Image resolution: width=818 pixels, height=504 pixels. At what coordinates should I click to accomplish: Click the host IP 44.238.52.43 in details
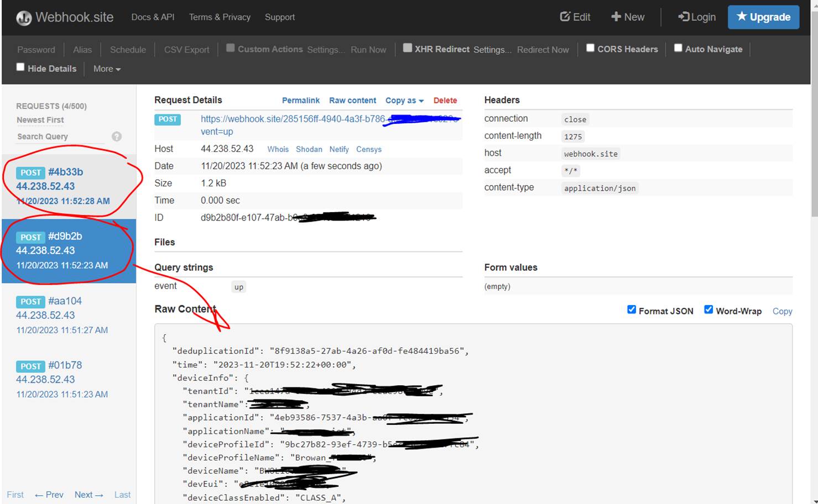click(x=227, y=149)
